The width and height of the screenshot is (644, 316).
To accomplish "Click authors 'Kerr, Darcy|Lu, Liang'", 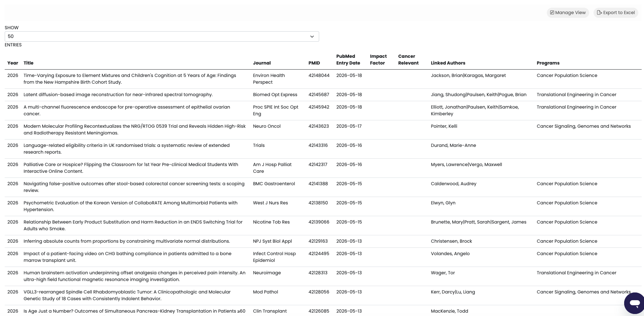I will [x=453, y=292].
